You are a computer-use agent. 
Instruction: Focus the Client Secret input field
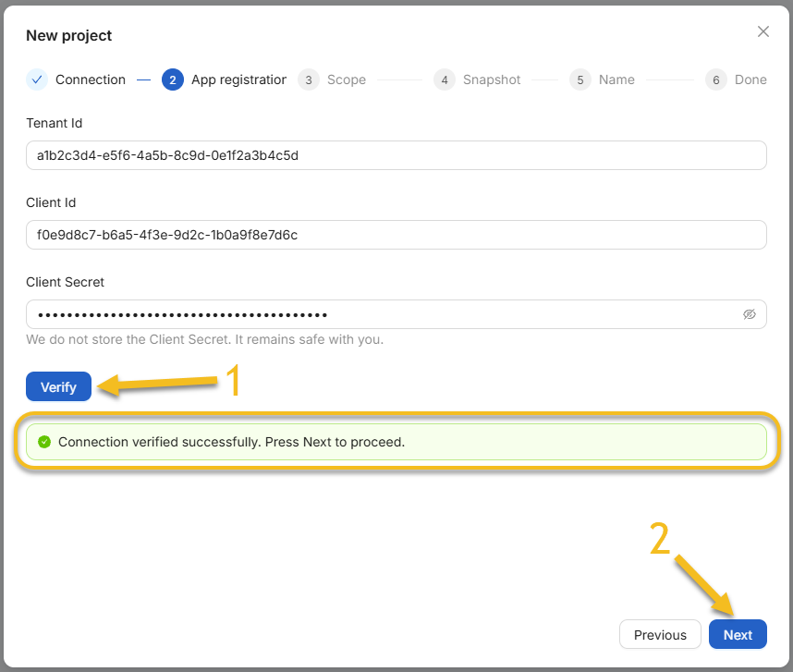coord(396,314)
